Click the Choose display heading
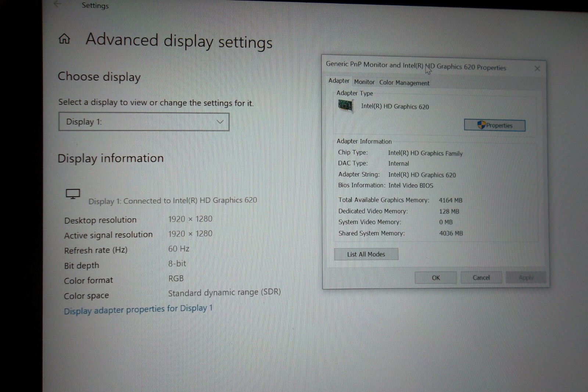The image size is (588, 392). [99, 77]
